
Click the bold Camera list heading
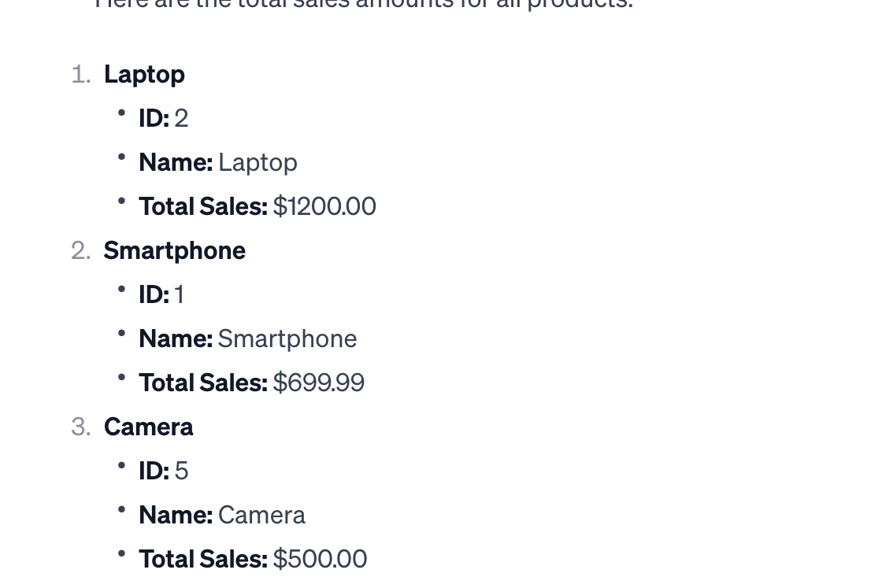[x=148, y=427]
